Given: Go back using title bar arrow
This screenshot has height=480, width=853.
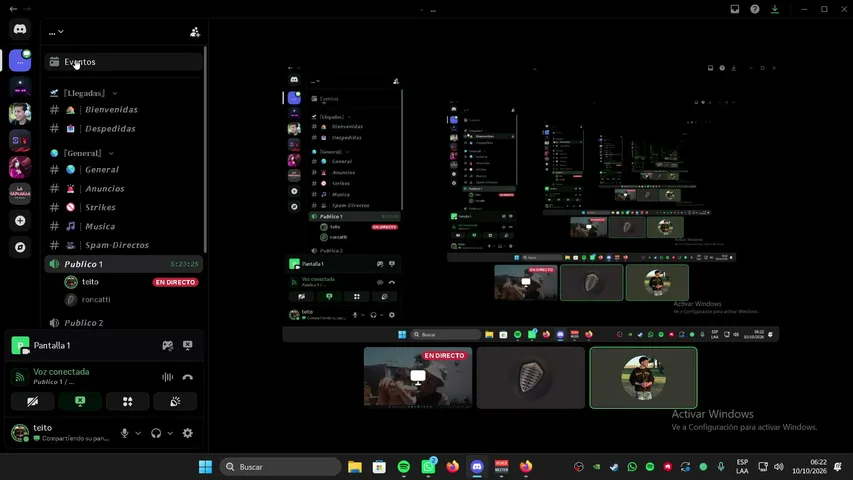Looking at the screenshot, I should click(x=13, y=9).
